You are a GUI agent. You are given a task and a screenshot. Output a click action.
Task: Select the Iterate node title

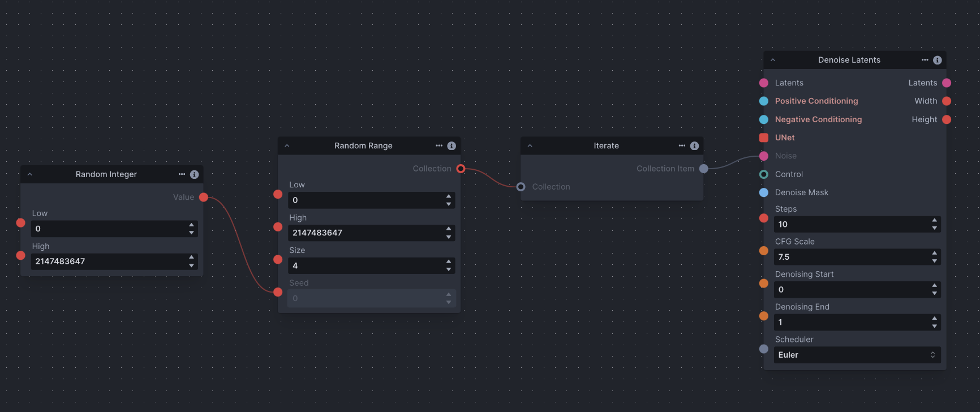pyautogui.click(x=606, y=146)
